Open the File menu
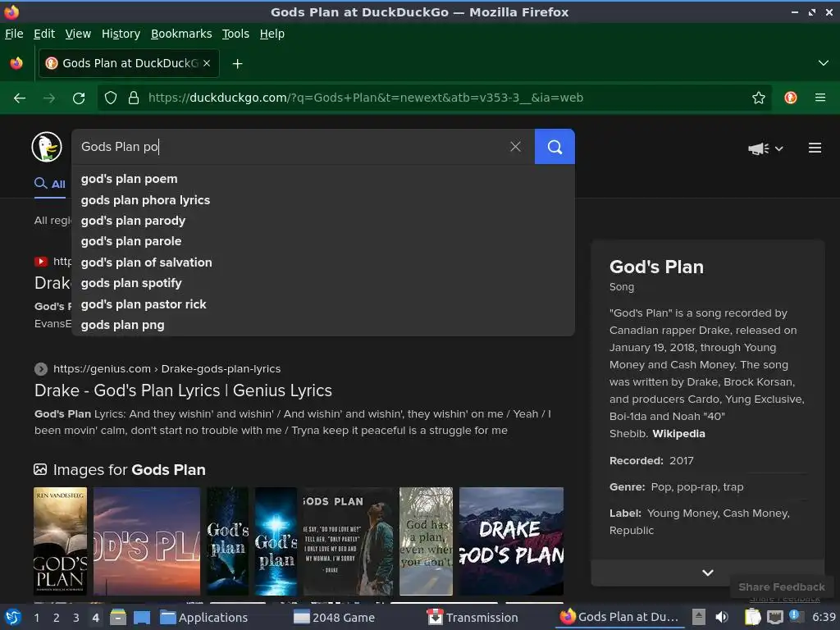 [14, 34]
